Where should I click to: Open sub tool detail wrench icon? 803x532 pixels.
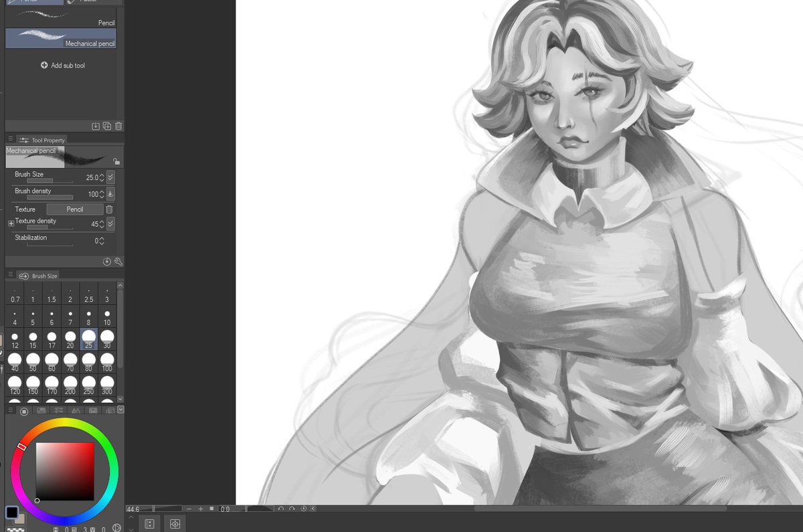(118, 262)
